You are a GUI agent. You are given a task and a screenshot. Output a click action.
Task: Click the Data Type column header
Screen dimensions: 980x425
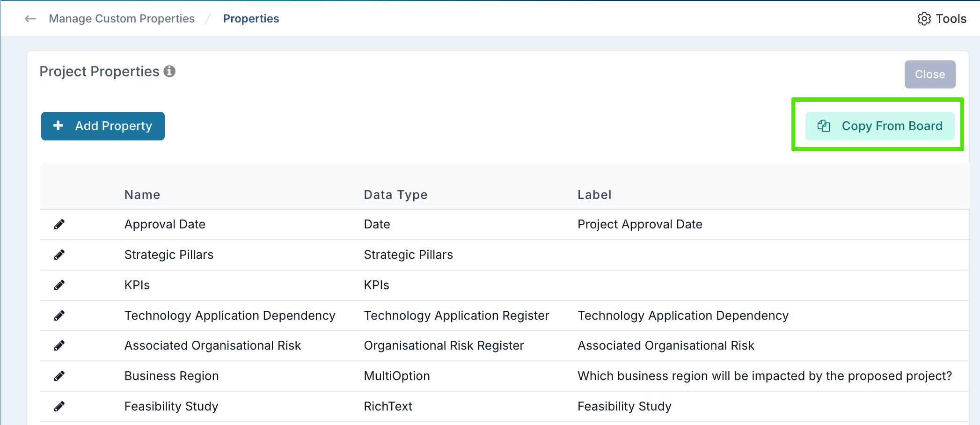tap(395, 195)
